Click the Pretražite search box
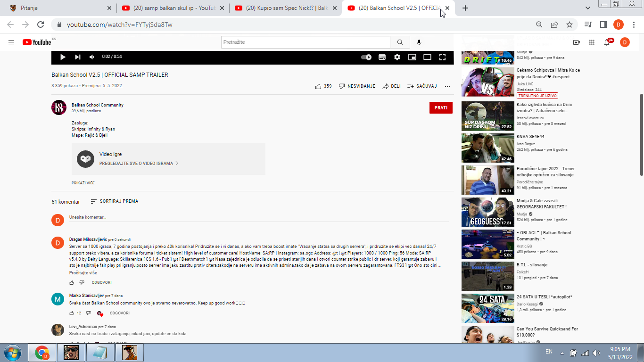This screenshot has height=362, width=644. [x=305, y=42]
